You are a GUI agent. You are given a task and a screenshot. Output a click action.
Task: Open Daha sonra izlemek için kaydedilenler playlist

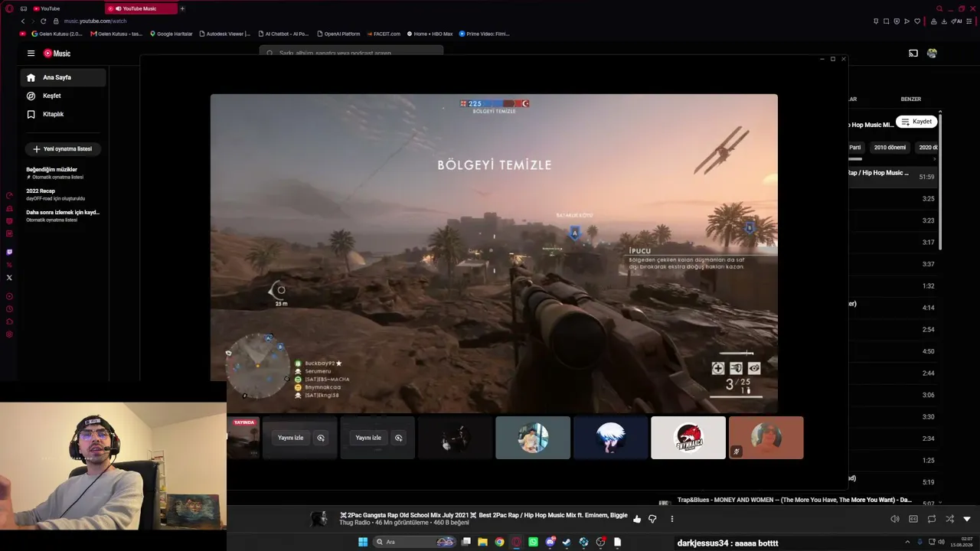point(63,216)
